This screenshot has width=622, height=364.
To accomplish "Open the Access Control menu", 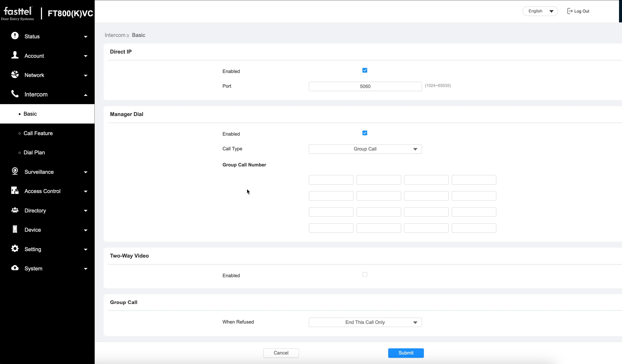I will click(x=47, y=191).
